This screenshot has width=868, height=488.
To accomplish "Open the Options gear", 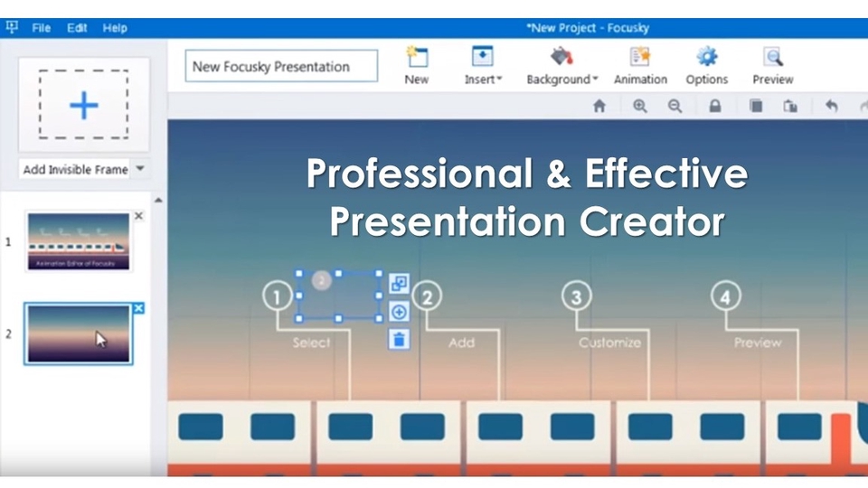I will [x=707, y=66].
